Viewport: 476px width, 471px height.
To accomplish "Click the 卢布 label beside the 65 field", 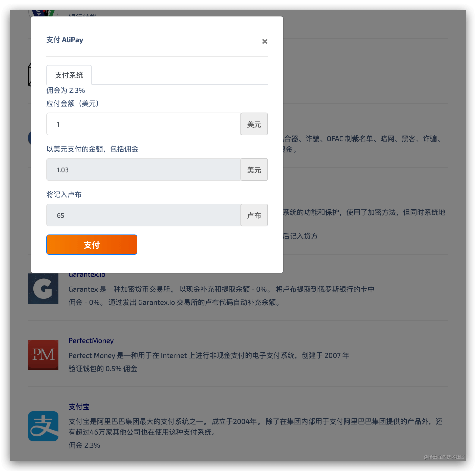I will pos(254,215).
